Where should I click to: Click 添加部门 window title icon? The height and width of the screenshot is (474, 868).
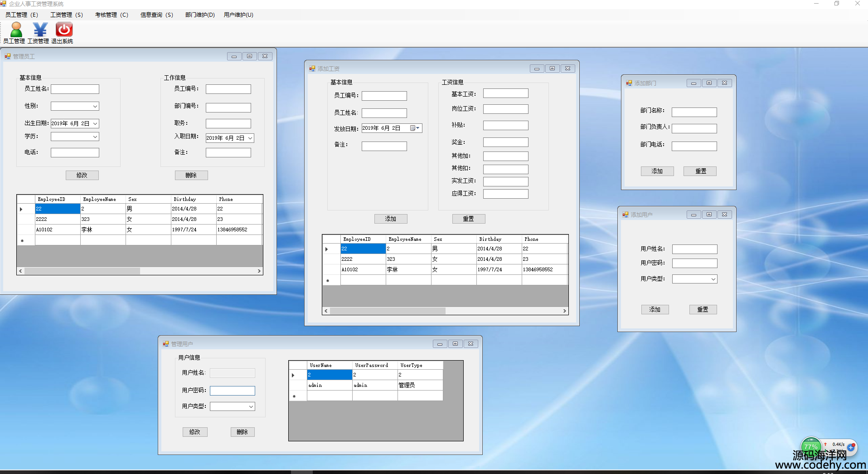(629, 83)
